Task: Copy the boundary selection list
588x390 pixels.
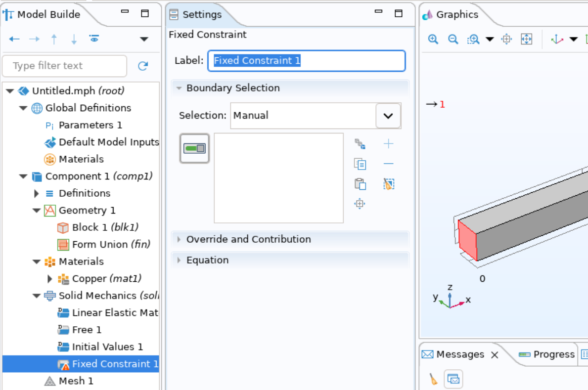Action: click(361, 164)
